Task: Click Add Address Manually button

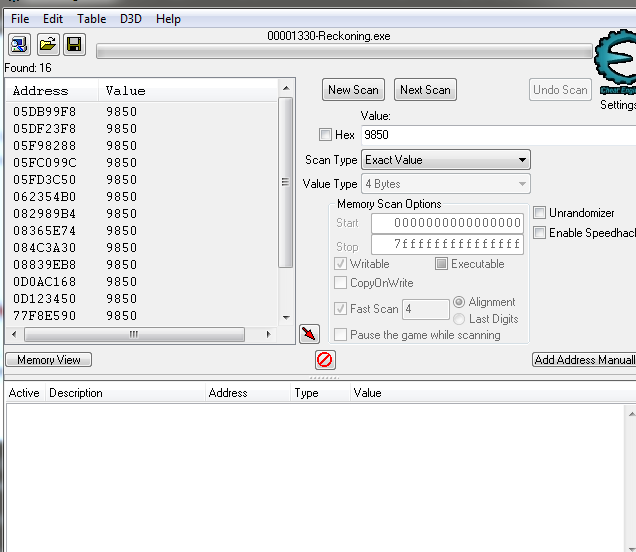Action: 584,360
